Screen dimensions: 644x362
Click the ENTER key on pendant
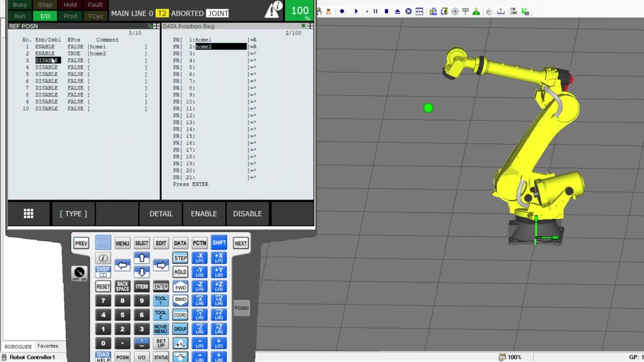[161, 287]
